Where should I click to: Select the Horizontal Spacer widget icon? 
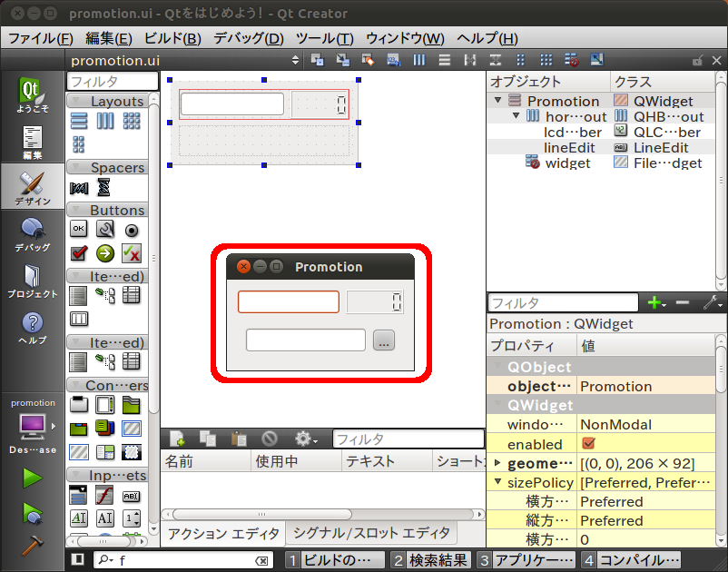79,187
